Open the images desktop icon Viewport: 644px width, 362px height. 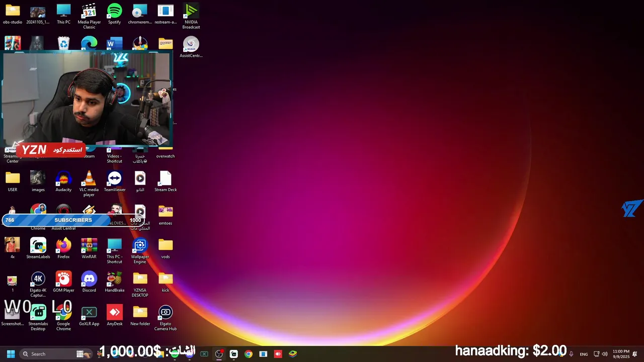(x=38, y=182)
